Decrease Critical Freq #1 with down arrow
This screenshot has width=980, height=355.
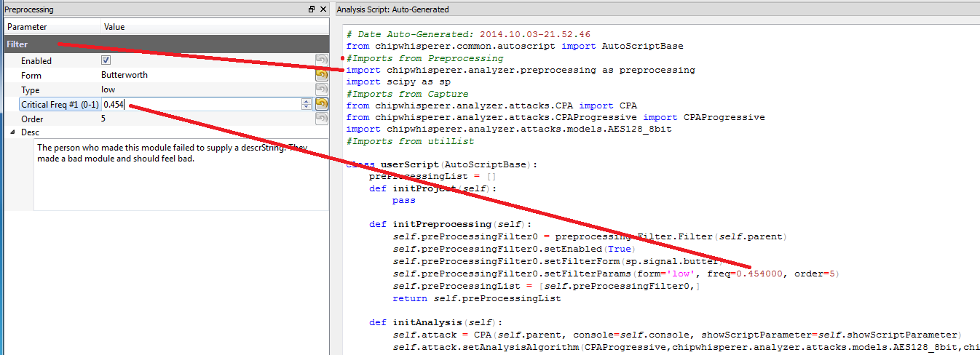307,107
